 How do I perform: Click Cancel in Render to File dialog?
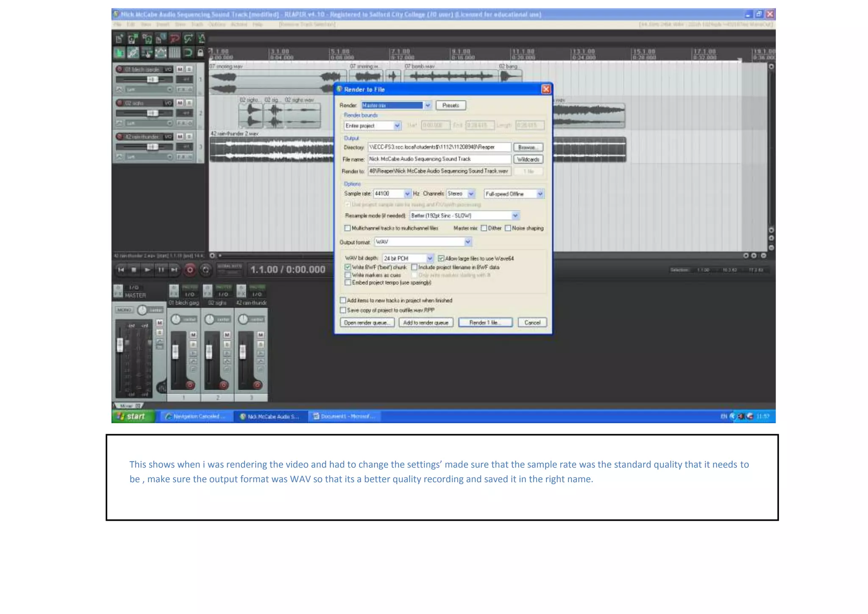pos(532,323)
